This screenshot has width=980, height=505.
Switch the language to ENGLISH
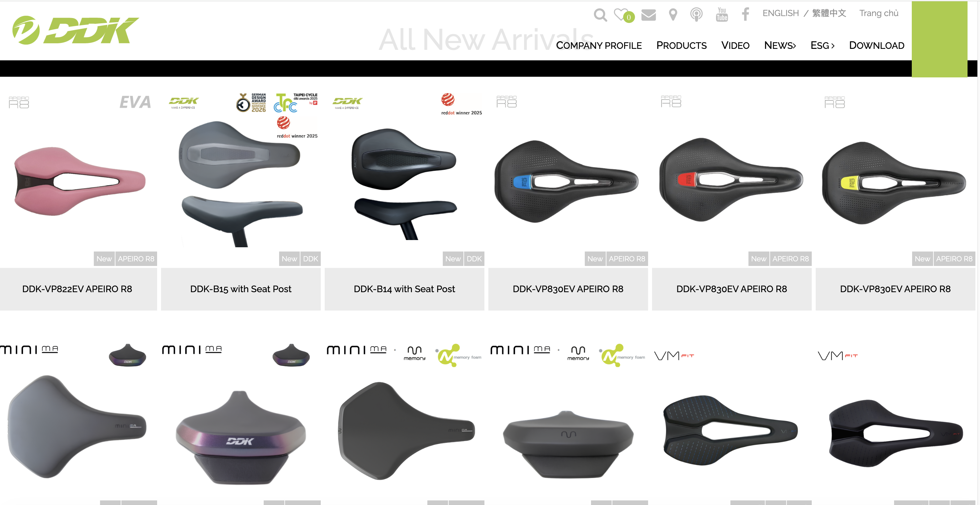point(781,13)
